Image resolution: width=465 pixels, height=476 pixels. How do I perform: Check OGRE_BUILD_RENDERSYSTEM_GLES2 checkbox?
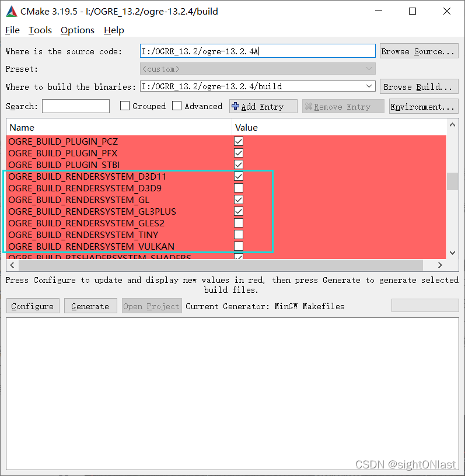point(239,223)
